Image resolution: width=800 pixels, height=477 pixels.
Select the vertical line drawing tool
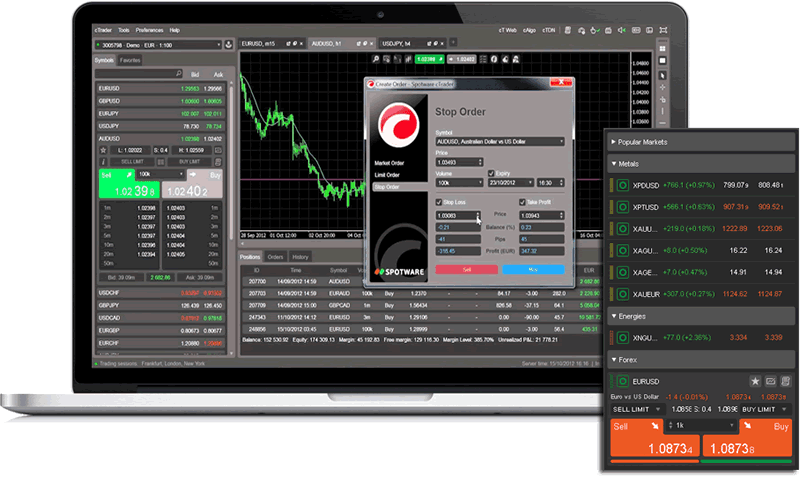pos(662,111)
